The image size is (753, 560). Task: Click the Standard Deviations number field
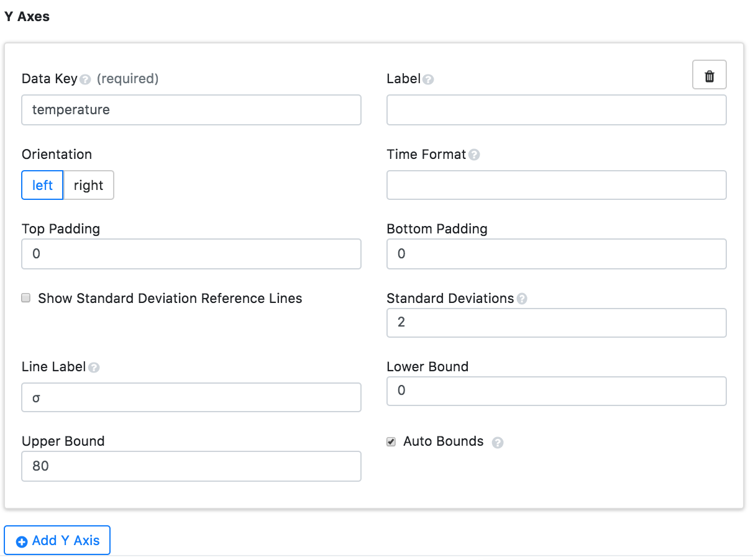click(x=556, y=323)
